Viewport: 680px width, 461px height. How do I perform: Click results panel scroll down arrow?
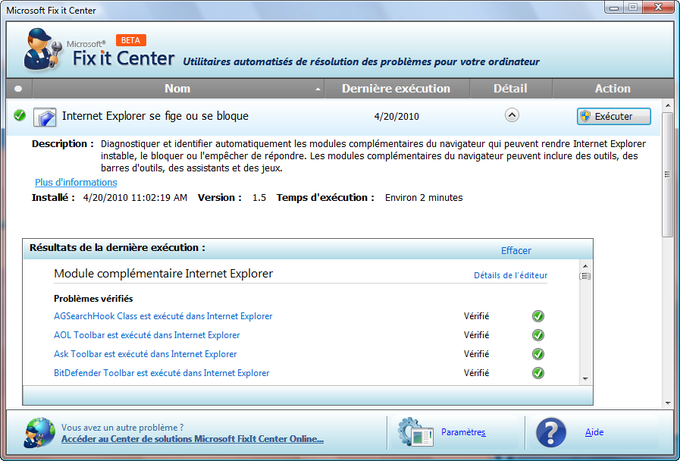point(585,379)
